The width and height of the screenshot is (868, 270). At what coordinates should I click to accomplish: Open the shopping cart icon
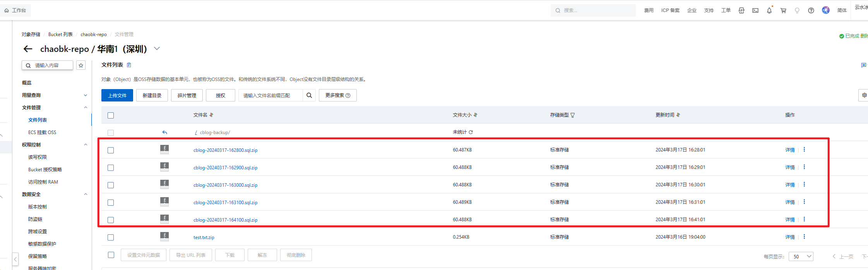(x=783, y=10)
